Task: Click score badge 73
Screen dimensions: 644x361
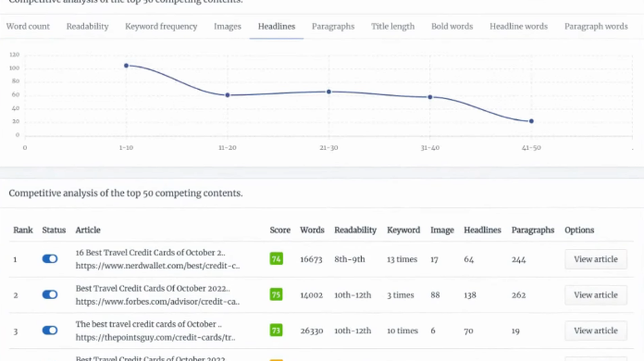Action: click(276, 330)
